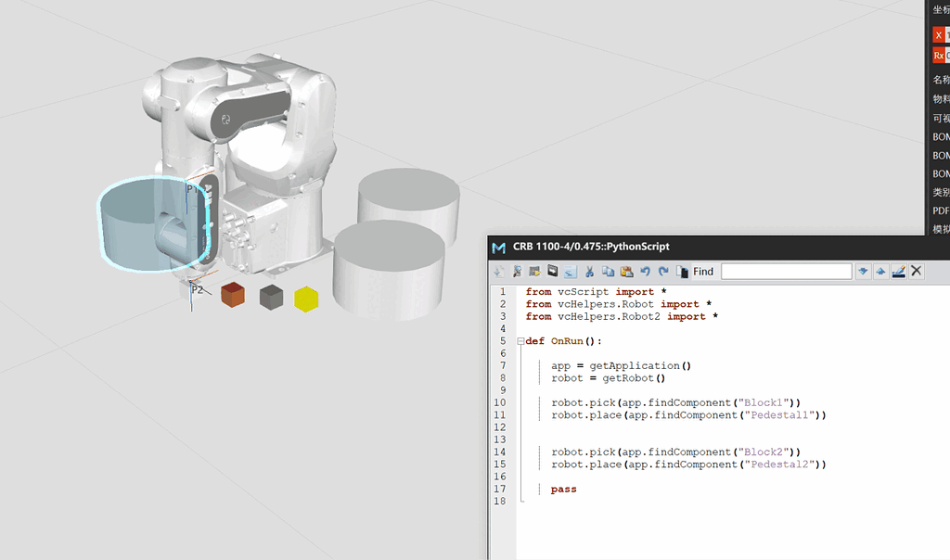Redo the edit using the Redo icon

[663, 271]
